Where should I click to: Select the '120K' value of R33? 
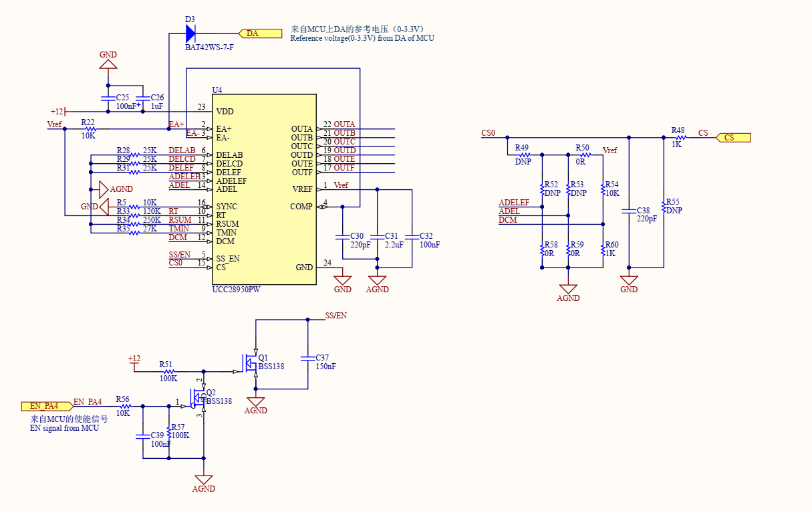pyautogui.click(x=152, y=211)
